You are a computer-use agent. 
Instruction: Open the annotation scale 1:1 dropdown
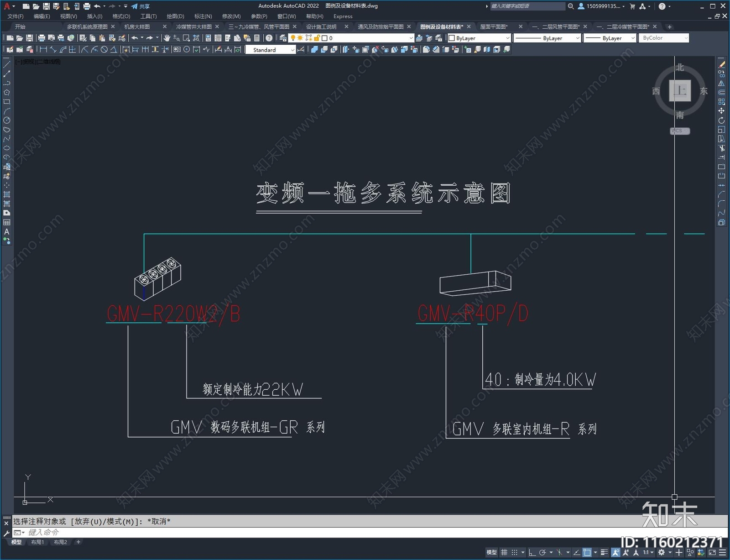point(648,552)
